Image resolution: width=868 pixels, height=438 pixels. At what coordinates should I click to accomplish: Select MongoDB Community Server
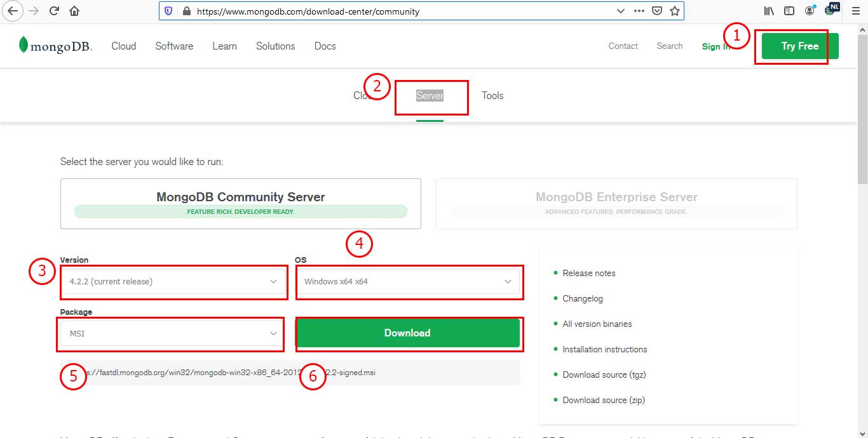240,203
